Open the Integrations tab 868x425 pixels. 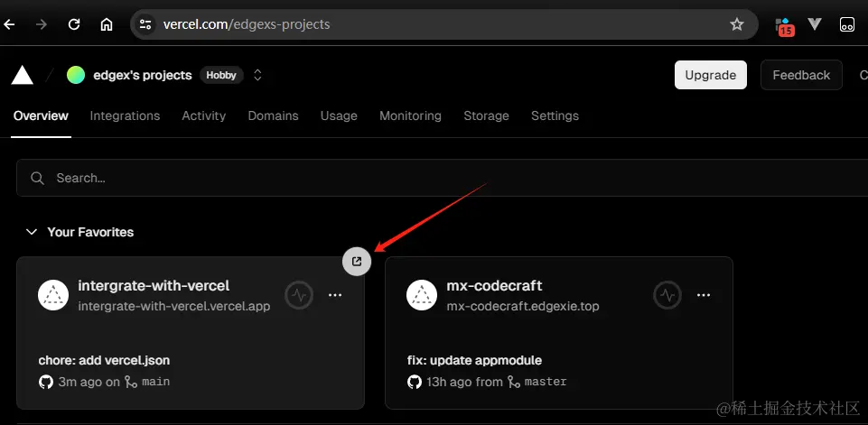[126, 115]
